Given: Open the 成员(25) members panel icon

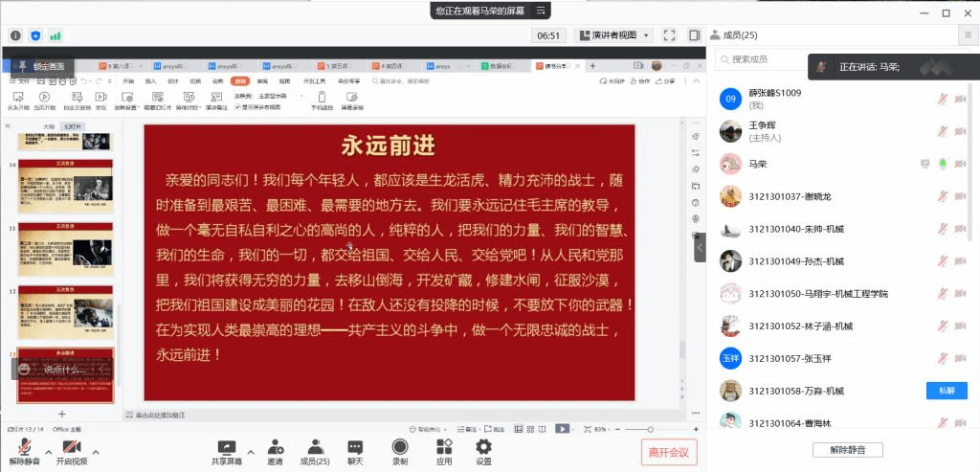Looking at the screenshot, I should 315,446.
